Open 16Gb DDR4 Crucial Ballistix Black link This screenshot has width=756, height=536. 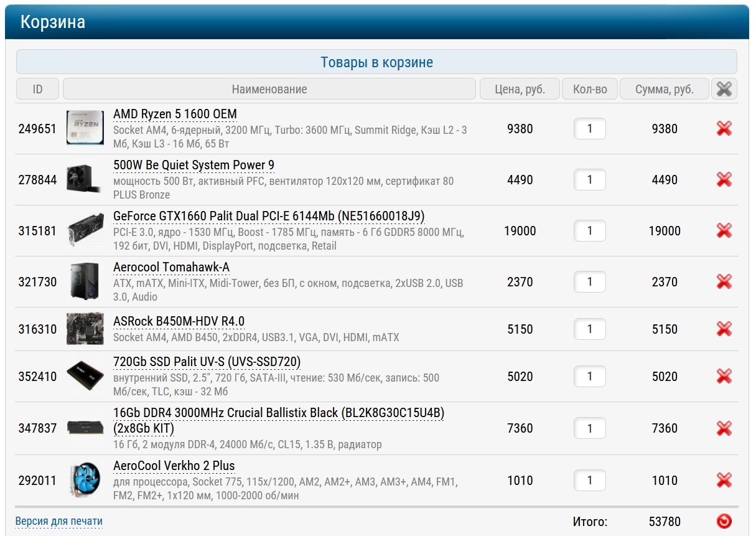[x=279, y=421]
